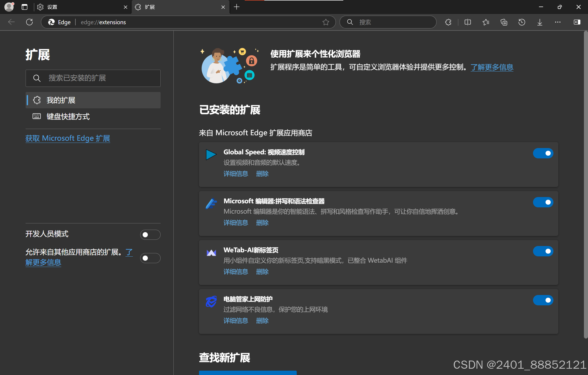Image resolution: width=588 pixels, height=375 pixels.
Task: Open the Downloads icon
Action: tap(539, 22)
